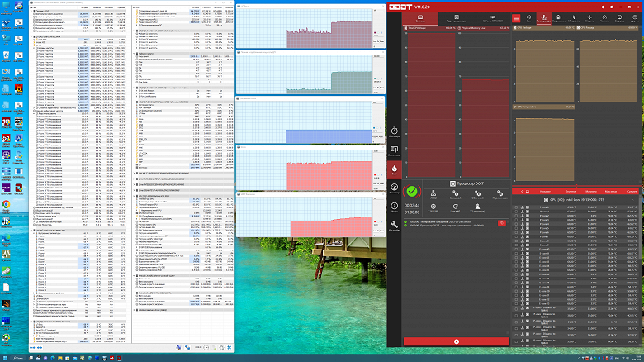The image size is (644, 362).
Task: Open the Windows Start menu
Action: pyautogui.click(x=4, y=358)
